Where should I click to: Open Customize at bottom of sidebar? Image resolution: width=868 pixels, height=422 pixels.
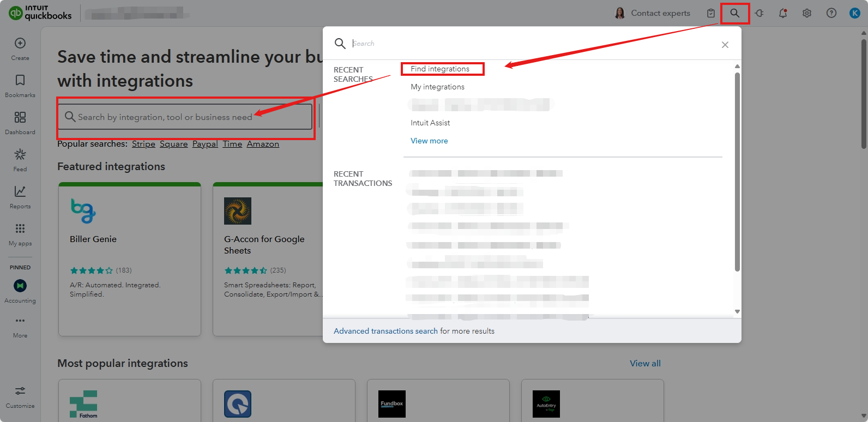(20, 397)
